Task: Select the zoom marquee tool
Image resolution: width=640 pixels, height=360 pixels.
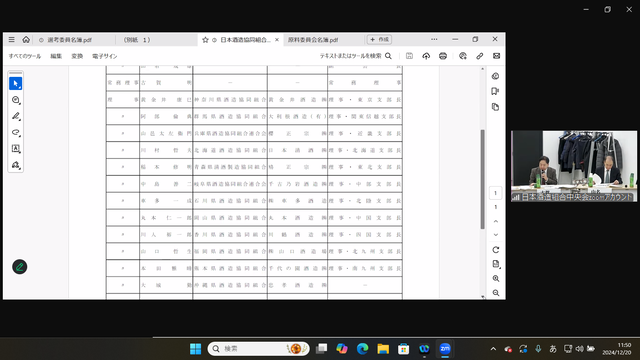Action: (x=16, y=100)
